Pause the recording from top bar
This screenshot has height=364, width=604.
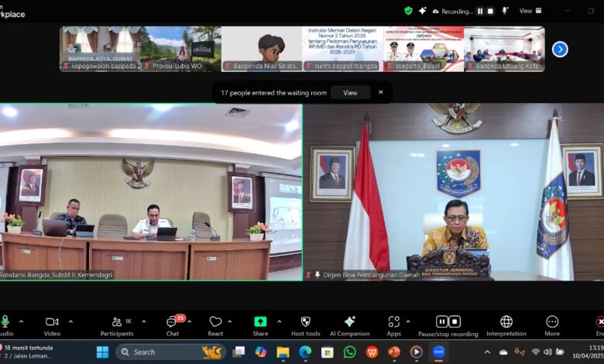480,11
